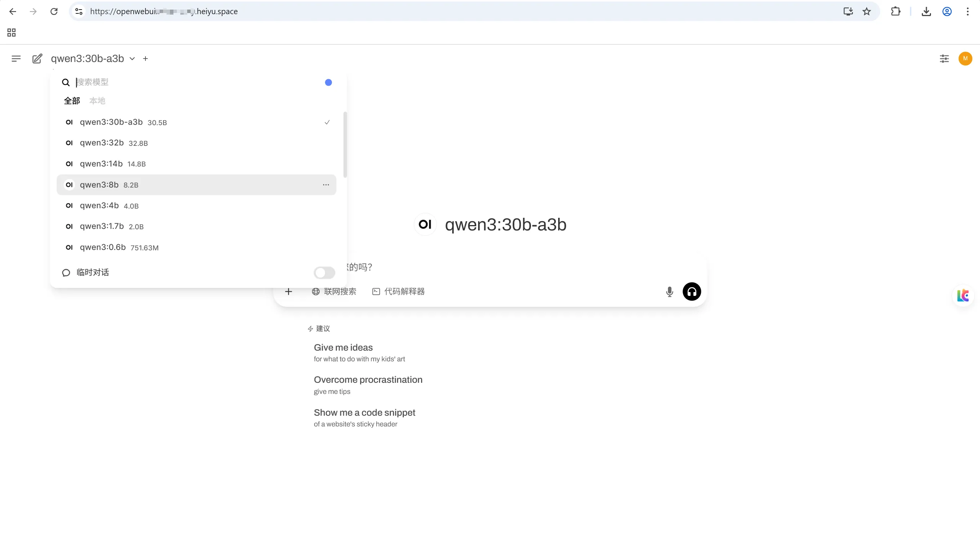Open the chat controls sliders icon

tap(944, 59)
